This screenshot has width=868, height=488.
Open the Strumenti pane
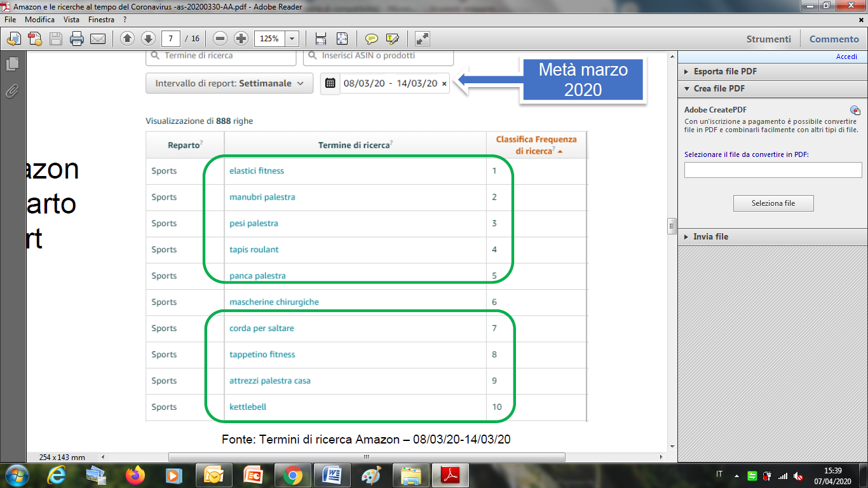[x=768, y=39]
